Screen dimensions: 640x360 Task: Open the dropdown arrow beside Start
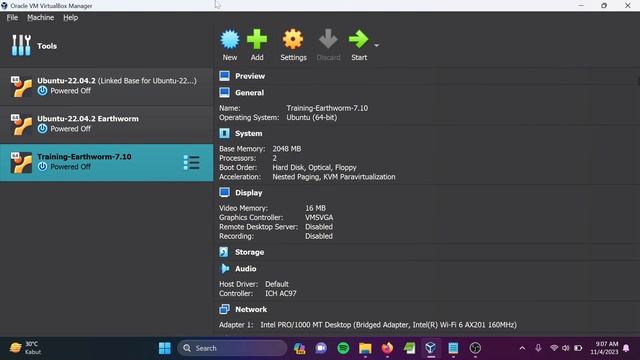pos(376,45)
